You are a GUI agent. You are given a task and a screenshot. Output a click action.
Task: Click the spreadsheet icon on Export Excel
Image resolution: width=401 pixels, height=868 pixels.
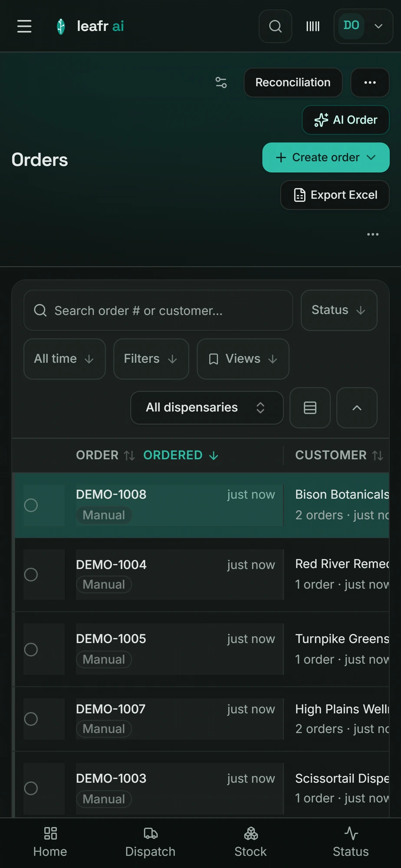(299, 195)
